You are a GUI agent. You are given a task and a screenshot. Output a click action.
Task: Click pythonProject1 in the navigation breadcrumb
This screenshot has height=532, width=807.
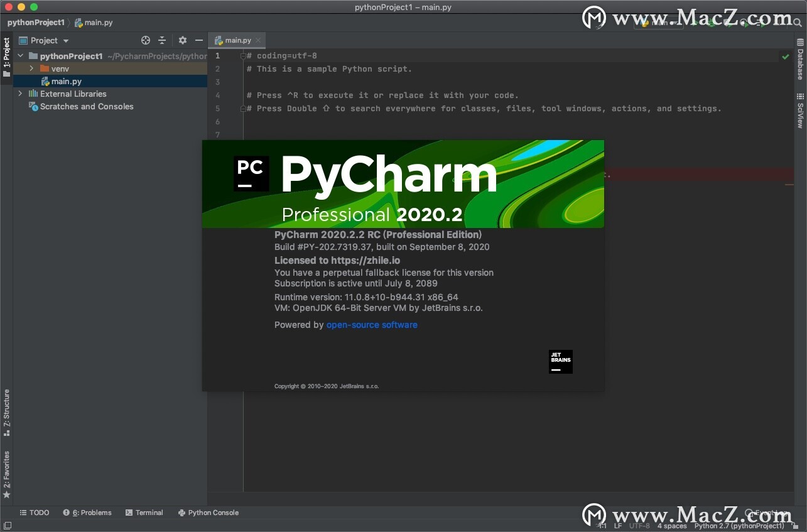tap(36, 22)
